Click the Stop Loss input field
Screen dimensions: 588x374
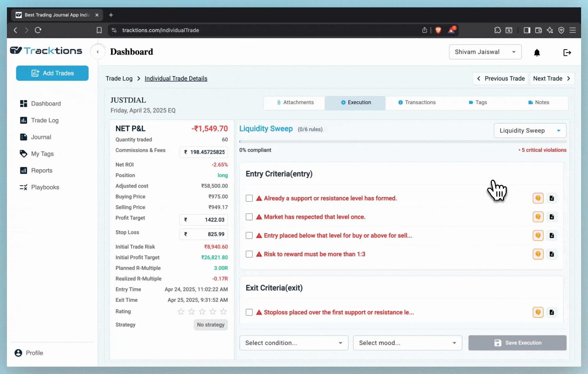[204, 234]
